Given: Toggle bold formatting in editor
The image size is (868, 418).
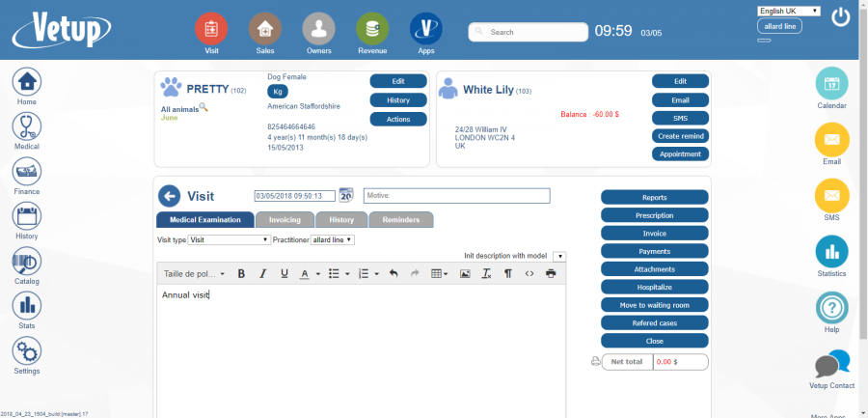Looking at the screenshot, I should [241, 273].
